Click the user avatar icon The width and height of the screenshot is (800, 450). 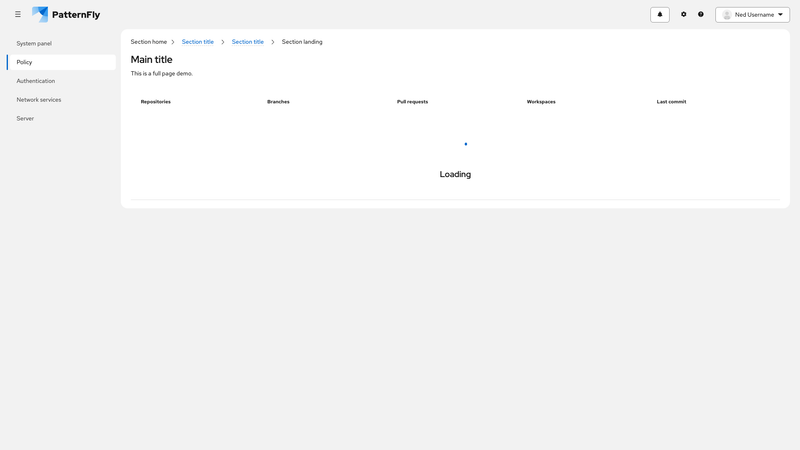tap(727, 15)
